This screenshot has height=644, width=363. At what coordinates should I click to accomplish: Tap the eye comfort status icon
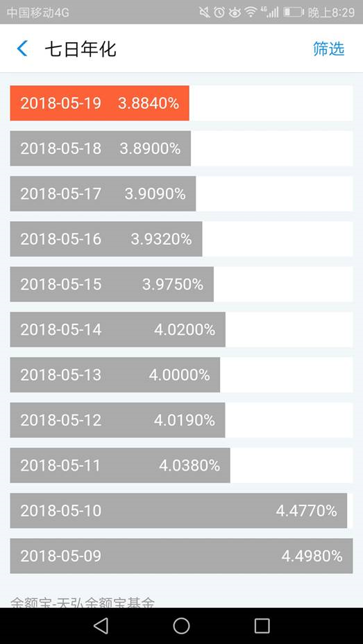[x=235, y=12]
